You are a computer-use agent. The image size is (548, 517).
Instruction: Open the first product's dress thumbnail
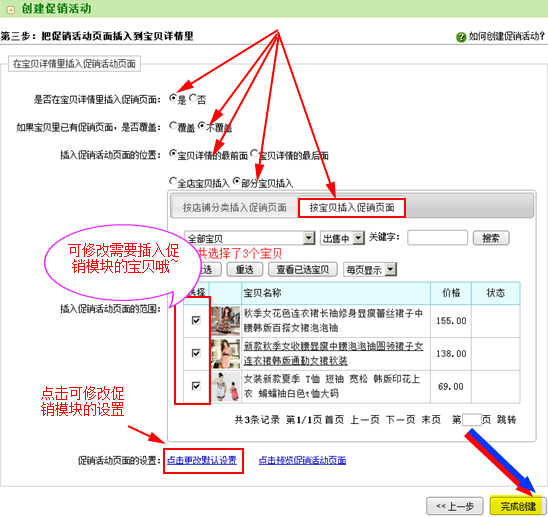pos(225,321)
